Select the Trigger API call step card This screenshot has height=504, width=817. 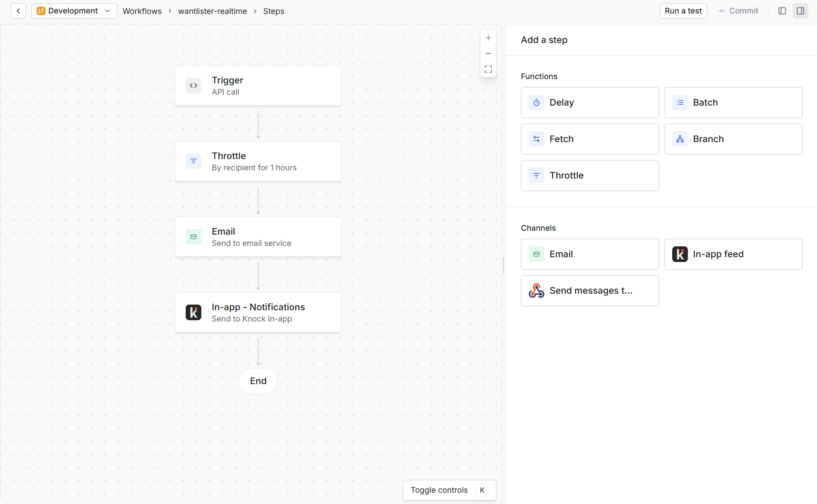[x=258, y=85]
